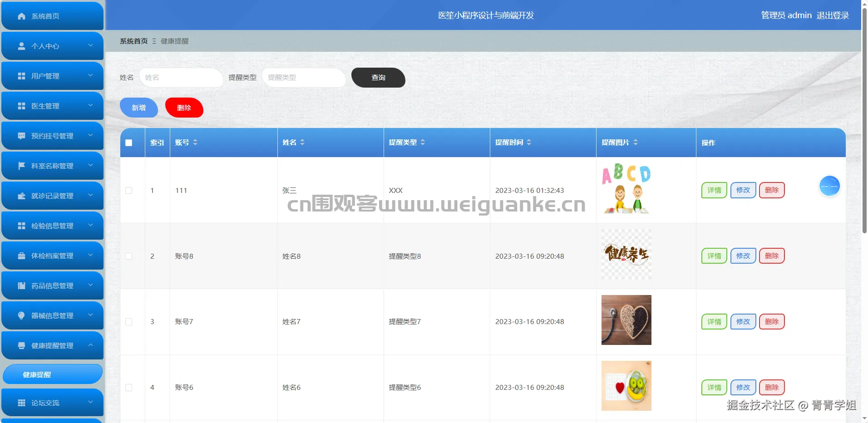Click 修改 for 账号8 row
The image size is (868, 423).
pyautogui.click(x=743, y=256)
